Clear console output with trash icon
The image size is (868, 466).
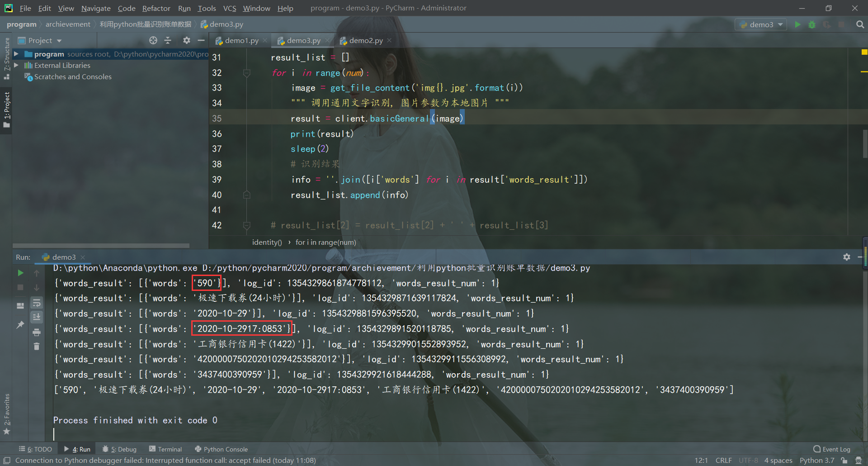(x=37, y=347)
